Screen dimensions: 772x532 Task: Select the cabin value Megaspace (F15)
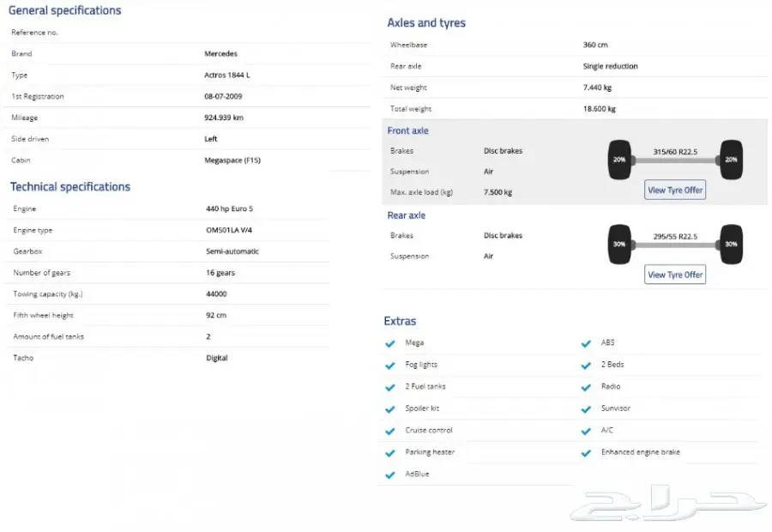(x=232, y=160)
